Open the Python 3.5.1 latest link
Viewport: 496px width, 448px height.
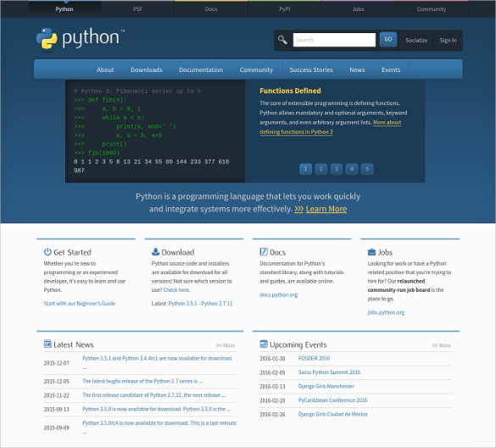182,303
